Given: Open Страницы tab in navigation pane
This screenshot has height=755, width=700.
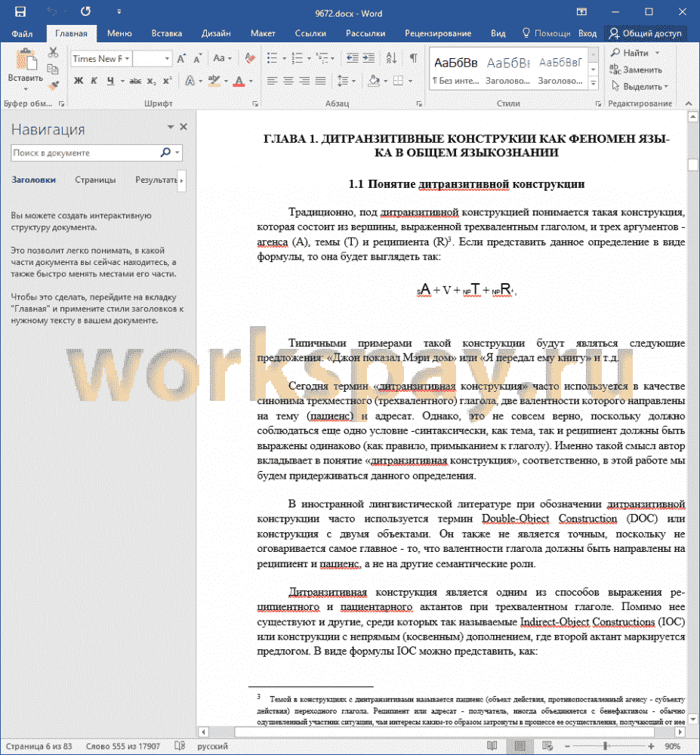Looking at the screenshot, I should pos(95,180).
